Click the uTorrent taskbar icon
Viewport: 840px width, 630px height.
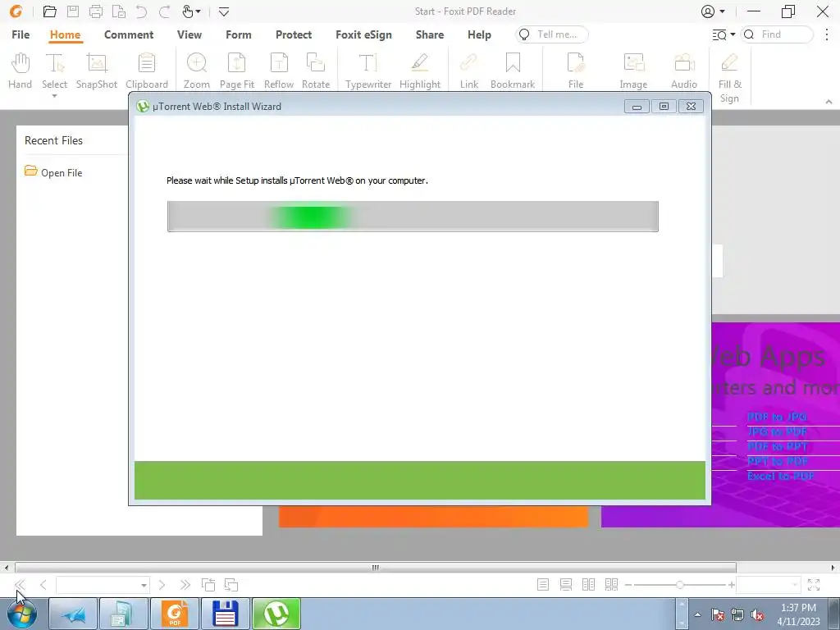click(276, 614)
